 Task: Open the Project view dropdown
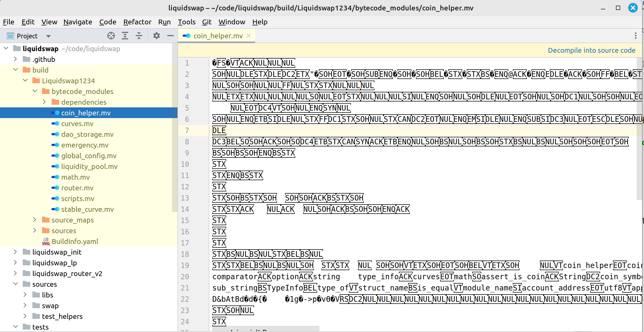coord(48,36)
